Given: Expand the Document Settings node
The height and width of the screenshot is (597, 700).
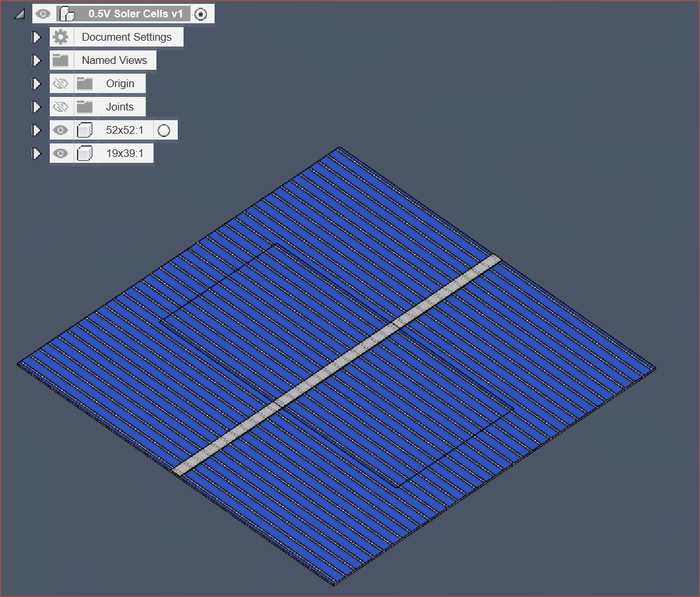Looking at the screenshot, I should [x=37, y=37].
